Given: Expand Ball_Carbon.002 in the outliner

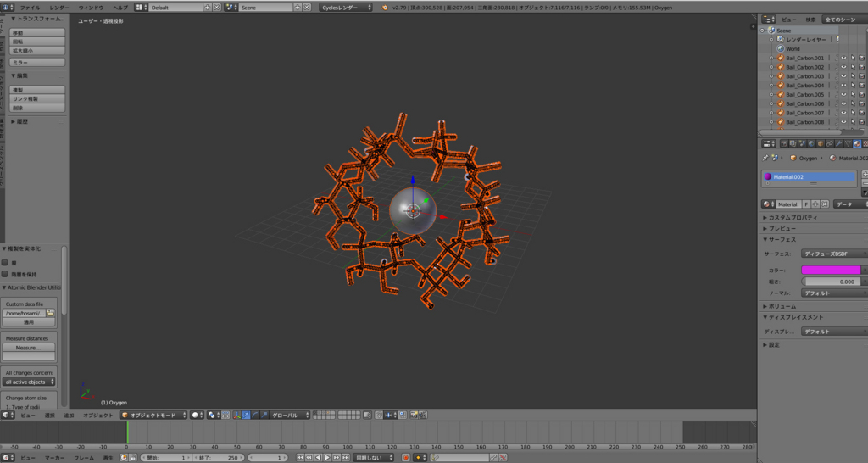Looking at the screenshot, I should click(771, 67).
